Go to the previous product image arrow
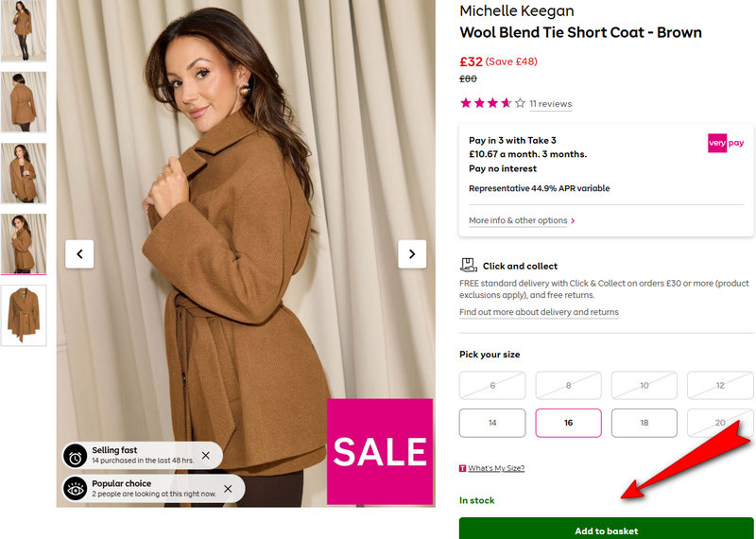The image size is (756, 539). [79, 253]
